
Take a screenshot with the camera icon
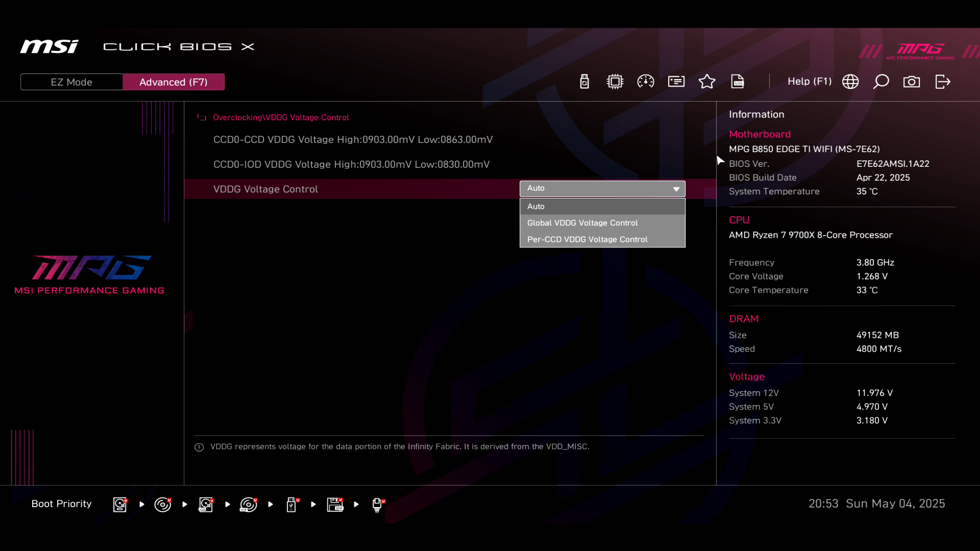[912, 82]
